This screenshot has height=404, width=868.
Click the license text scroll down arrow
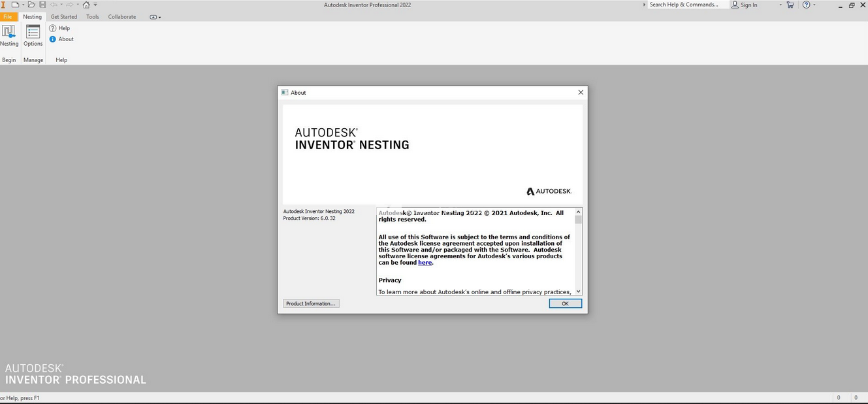pyautogui.click(x=578, y=292)
